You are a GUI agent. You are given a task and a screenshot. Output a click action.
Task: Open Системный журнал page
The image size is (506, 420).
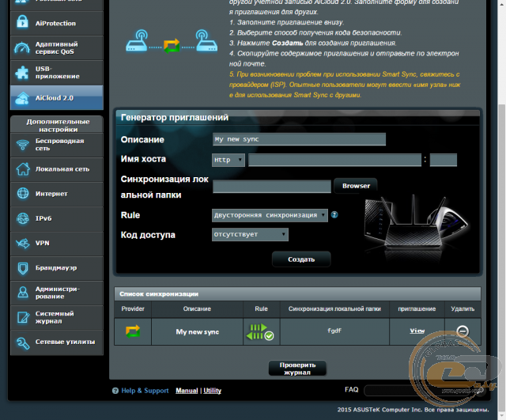coord(57,317)
